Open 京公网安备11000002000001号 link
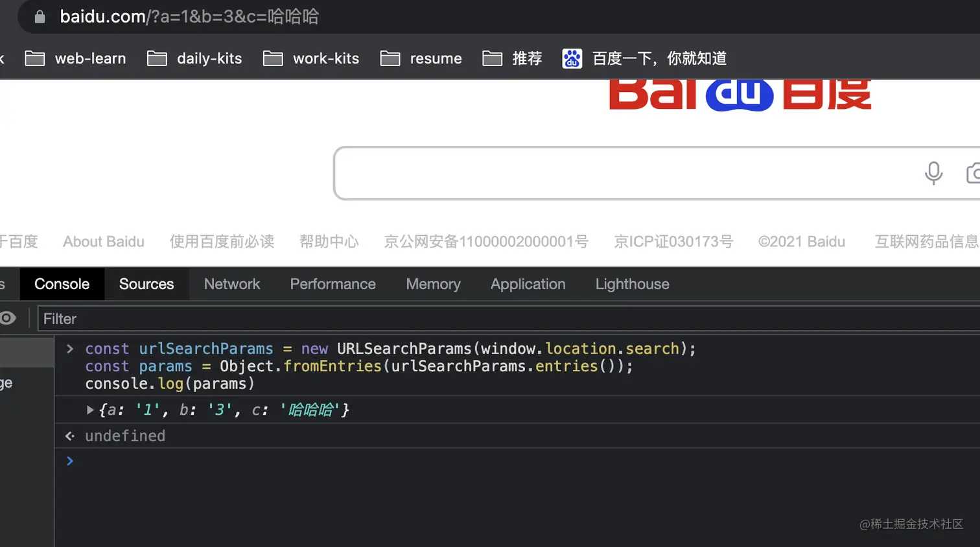980x547 pixels. click(486, 242)
